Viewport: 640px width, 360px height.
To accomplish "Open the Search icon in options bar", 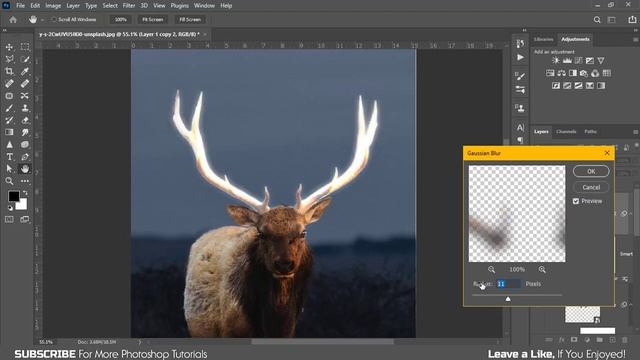I will point(597,20).
